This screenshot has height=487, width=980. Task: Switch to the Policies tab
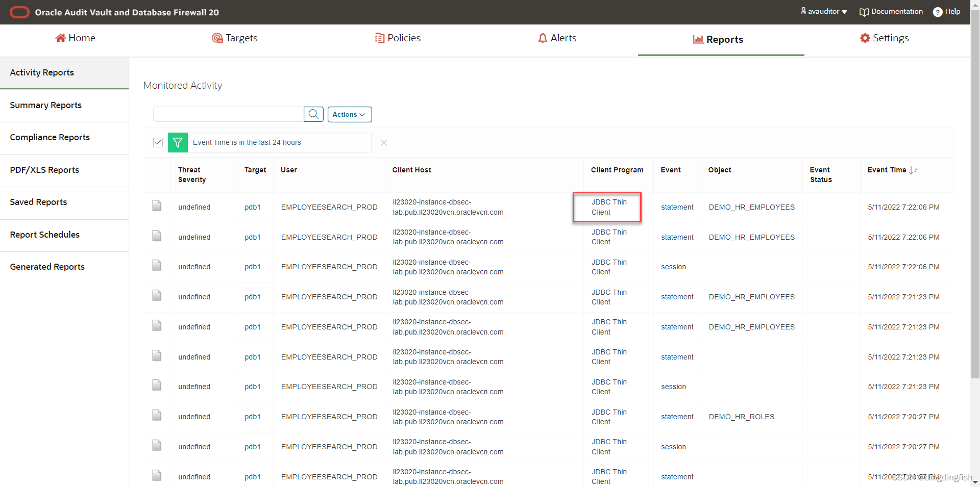click(x=398, y=38)
